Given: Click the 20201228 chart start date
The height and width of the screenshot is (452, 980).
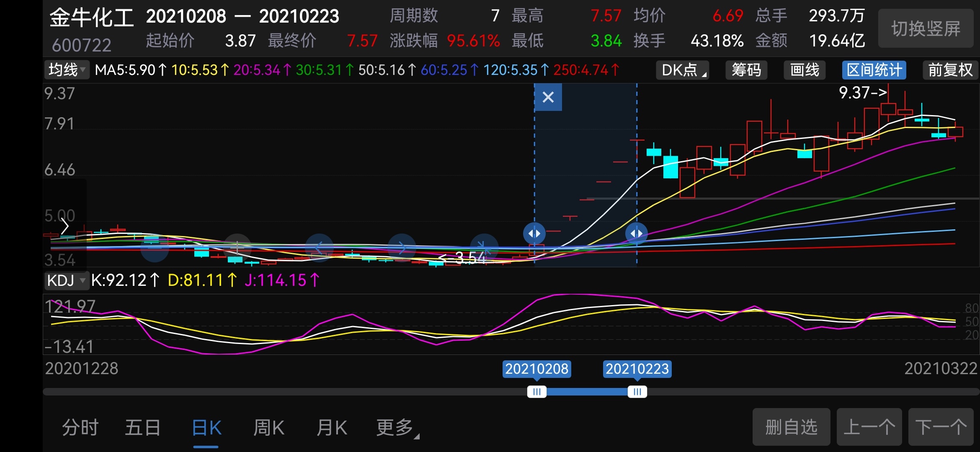Looking at the screenshot, I should coord(82,369).
